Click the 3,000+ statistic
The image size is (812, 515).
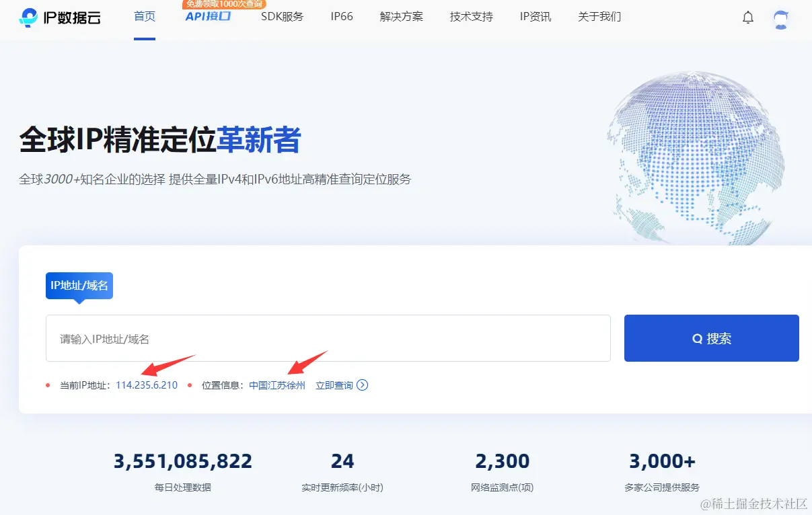coord(663,461)
